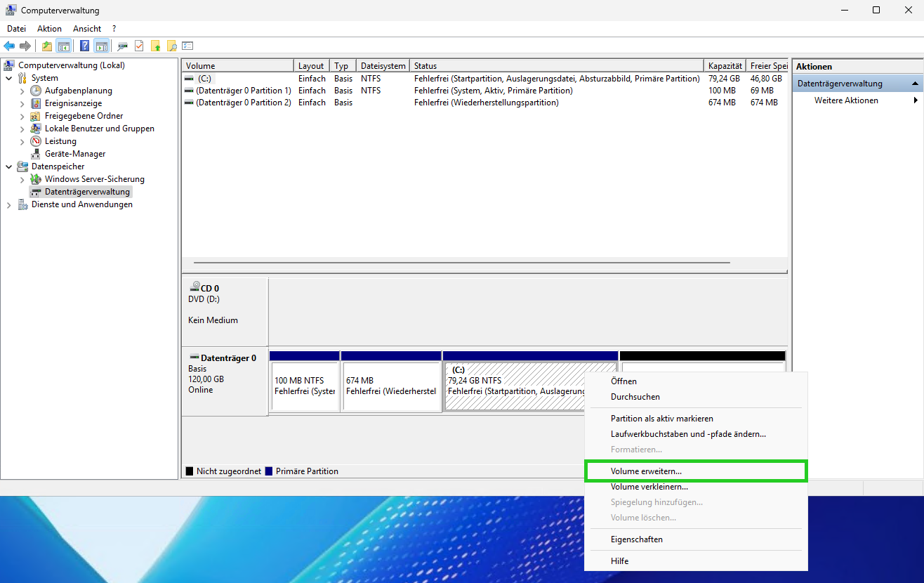Viewport: 924px width, 583px height.
Task: Open the Aktion menu
Action: 49,28
